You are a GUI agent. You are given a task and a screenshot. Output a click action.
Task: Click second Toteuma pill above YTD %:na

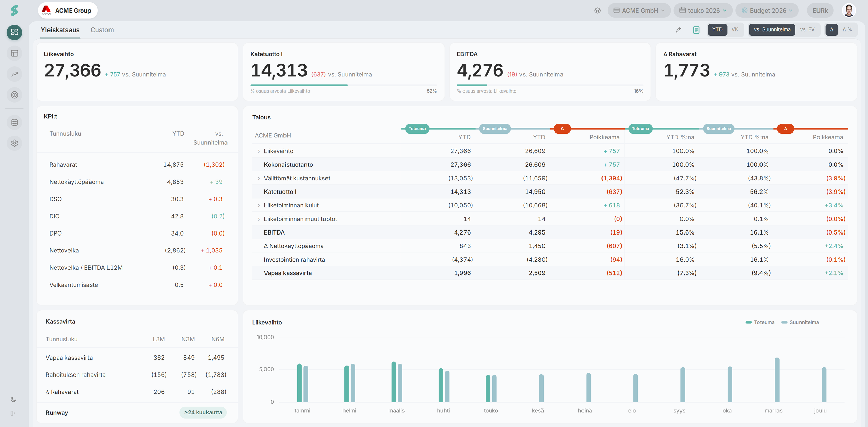pos(640,129)
